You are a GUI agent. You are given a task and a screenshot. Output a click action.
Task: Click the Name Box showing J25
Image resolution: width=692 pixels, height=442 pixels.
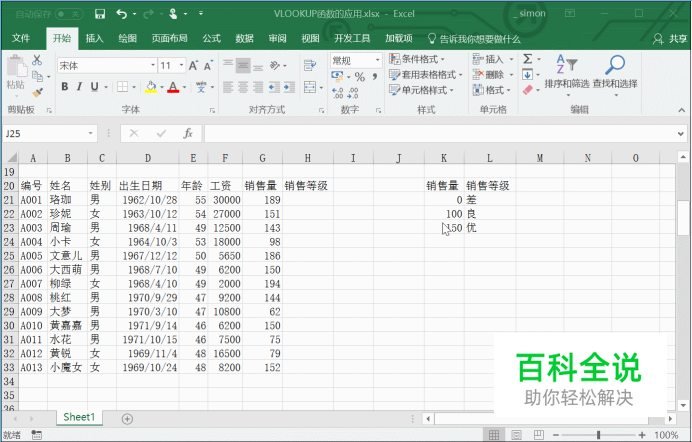click(49, 133)
